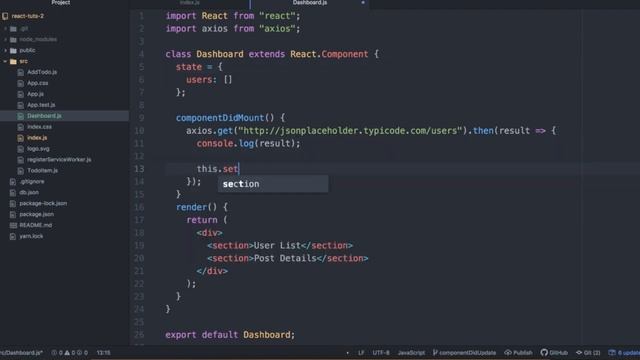Click the App.css file icon

point(20,83)
